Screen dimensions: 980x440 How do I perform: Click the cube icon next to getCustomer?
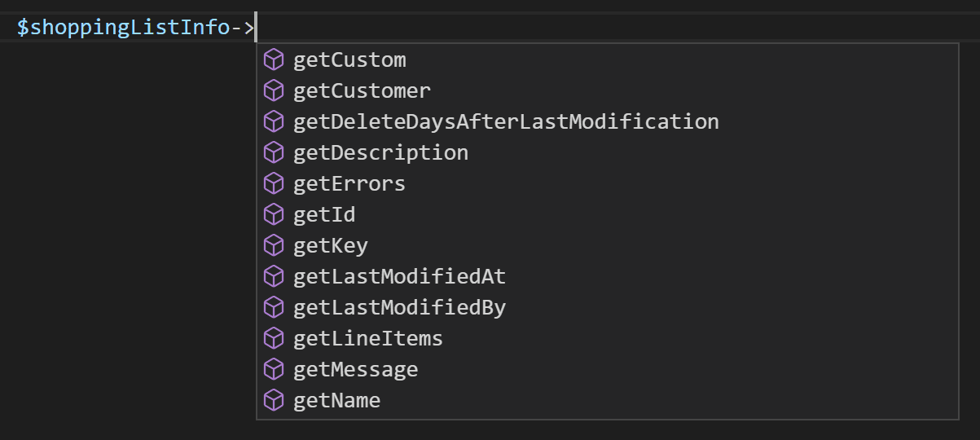coord(274,90)
